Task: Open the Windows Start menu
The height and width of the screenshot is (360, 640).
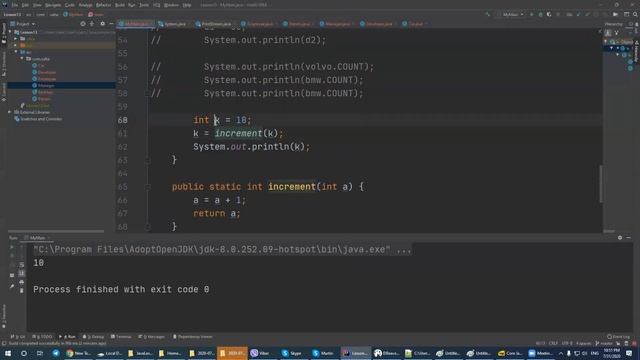Action: 8,353
